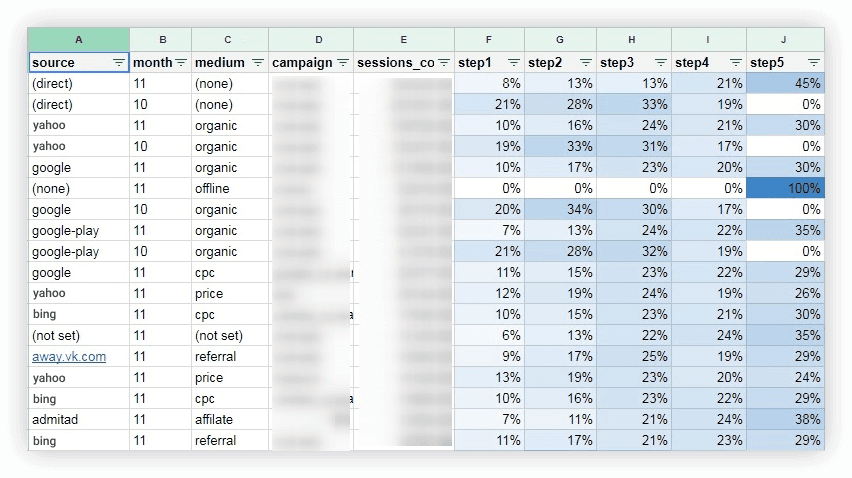852x478 pixels.
Task: Select the column D header
Action: 319,40
